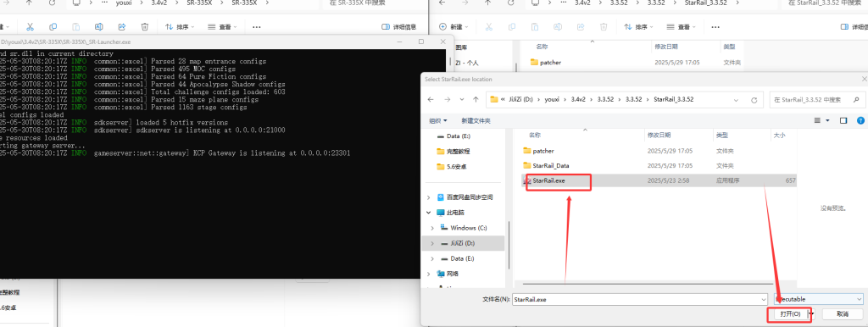Click the rename icon in left Explorer toolbar
This screenshot has width=868, height=327.
point(98,26)
